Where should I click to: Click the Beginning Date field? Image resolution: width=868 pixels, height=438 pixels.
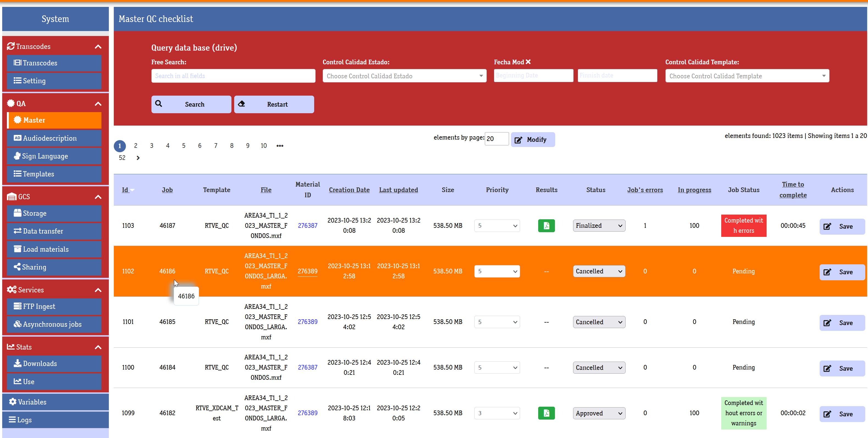click(533, 76)
